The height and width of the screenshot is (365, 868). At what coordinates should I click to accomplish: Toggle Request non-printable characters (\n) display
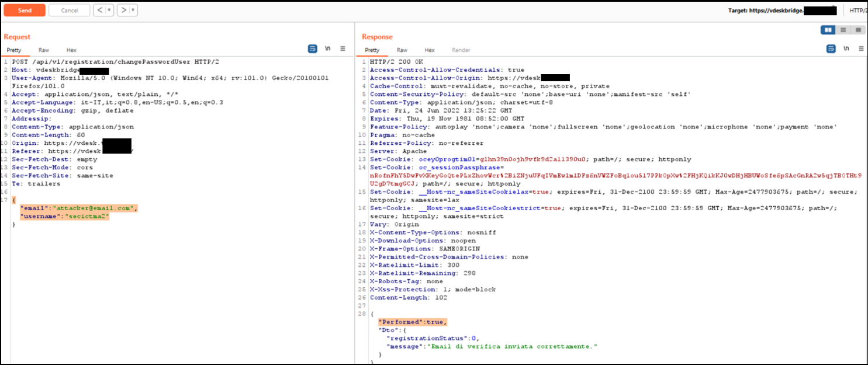click(328, 49)
